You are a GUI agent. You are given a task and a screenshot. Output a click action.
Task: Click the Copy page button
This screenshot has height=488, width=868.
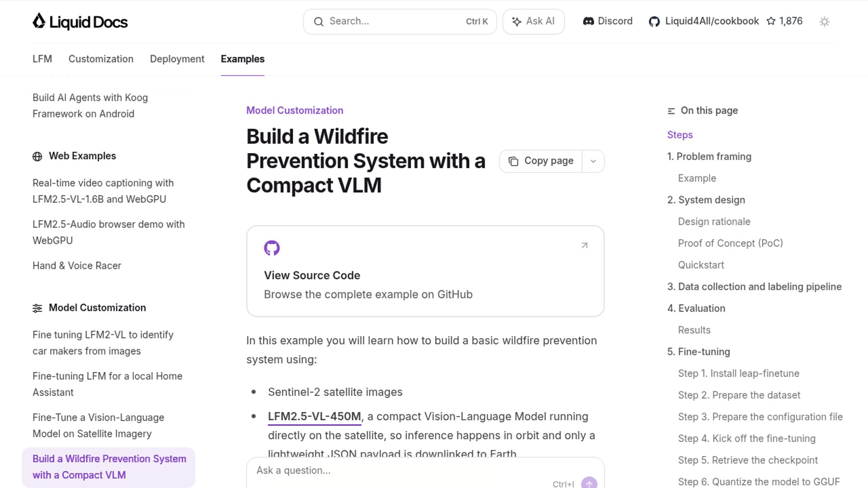point(541,161)
